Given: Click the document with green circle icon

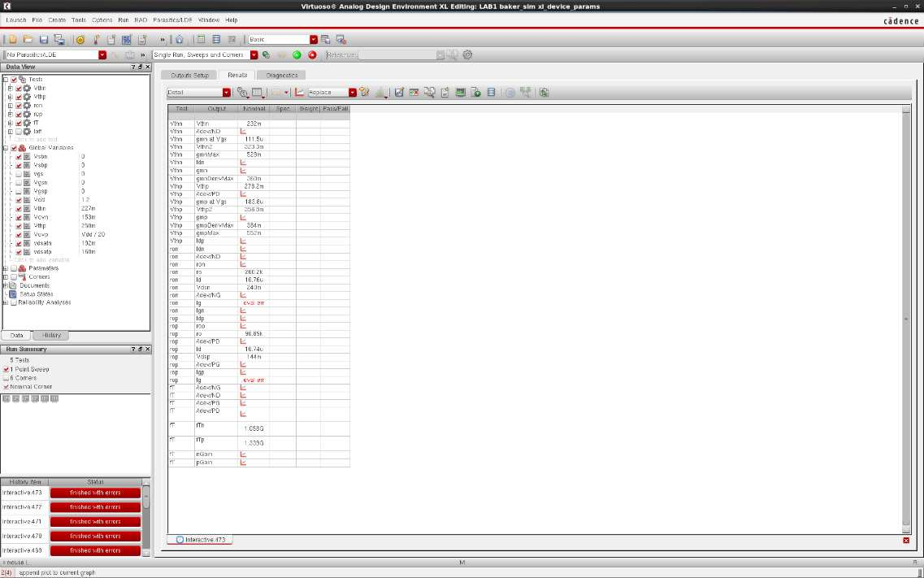Looking at the screenshot, I should tap(475, 93).
